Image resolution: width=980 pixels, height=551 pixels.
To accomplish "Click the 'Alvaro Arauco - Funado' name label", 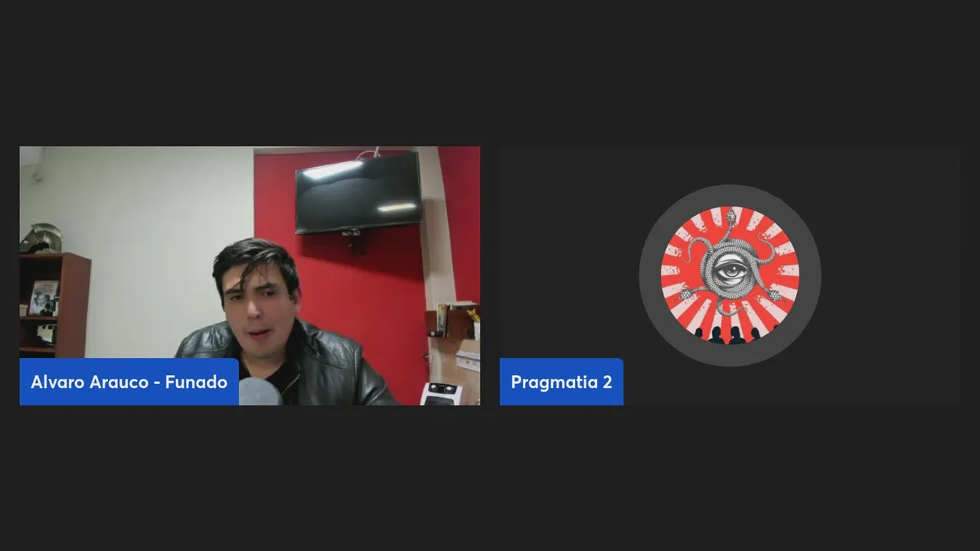I will point(129,382).
